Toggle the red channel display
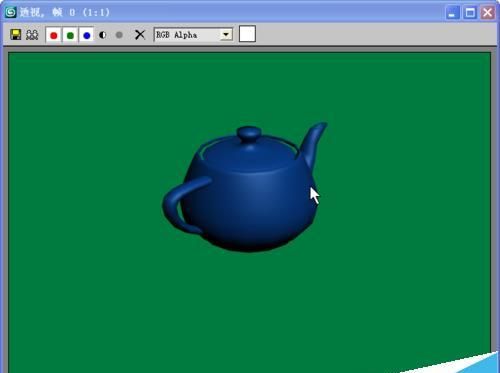500x373 pixels. tap(54, 35)
